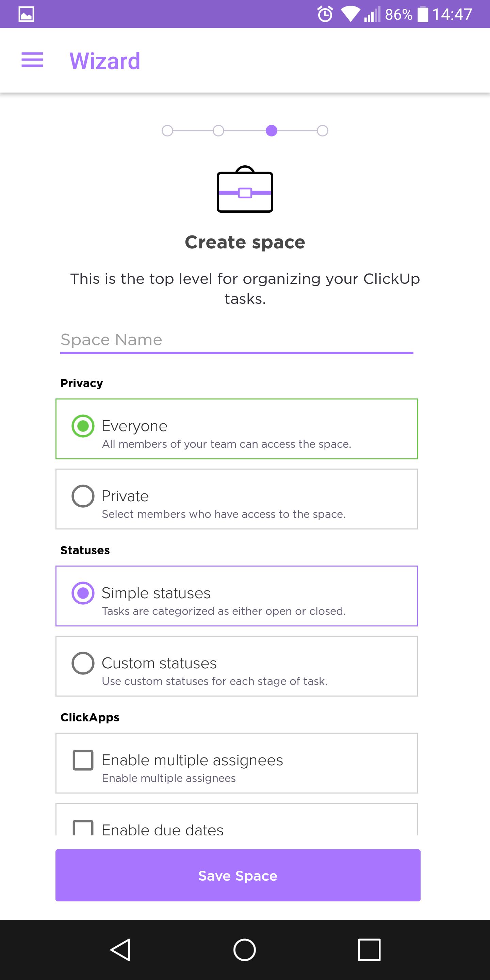Screen dimensions: 490x980
Task: Go to second wizard step dot
Action: 218,131
